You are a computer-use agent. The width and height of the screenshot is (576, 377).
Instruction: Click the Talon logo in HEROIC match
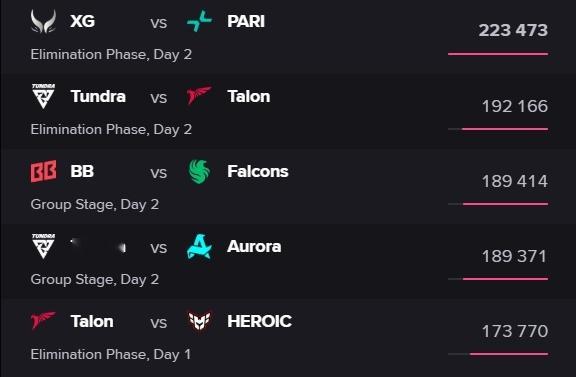pyautogui.click(x=43, y=320)
